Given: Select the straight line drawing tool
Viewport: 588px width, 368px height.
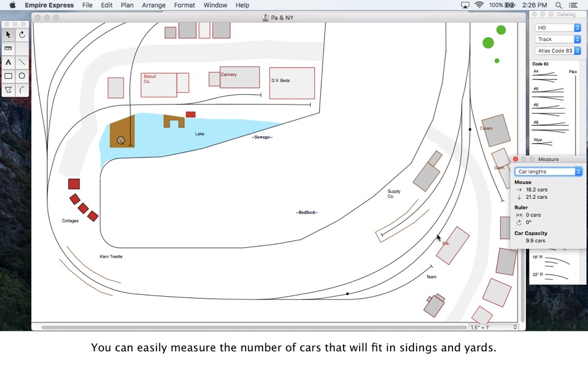Looking at the screenshot, I should (22, 62).
